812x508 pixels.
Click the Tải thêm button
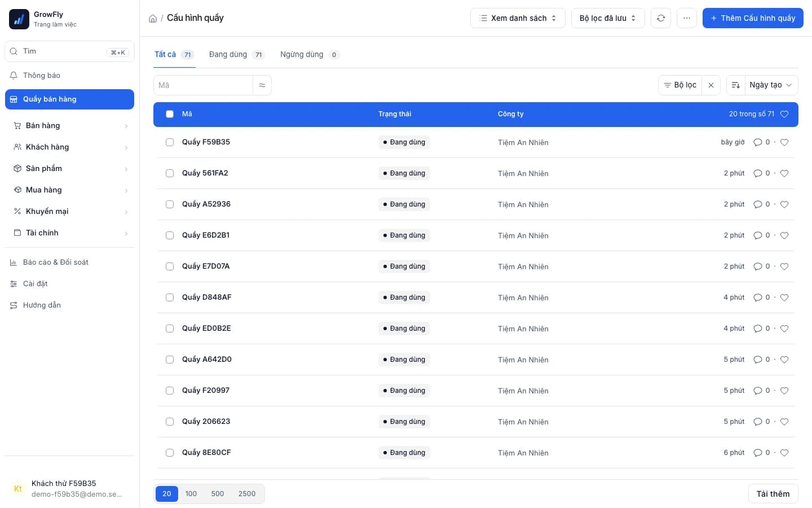point(773,494)
